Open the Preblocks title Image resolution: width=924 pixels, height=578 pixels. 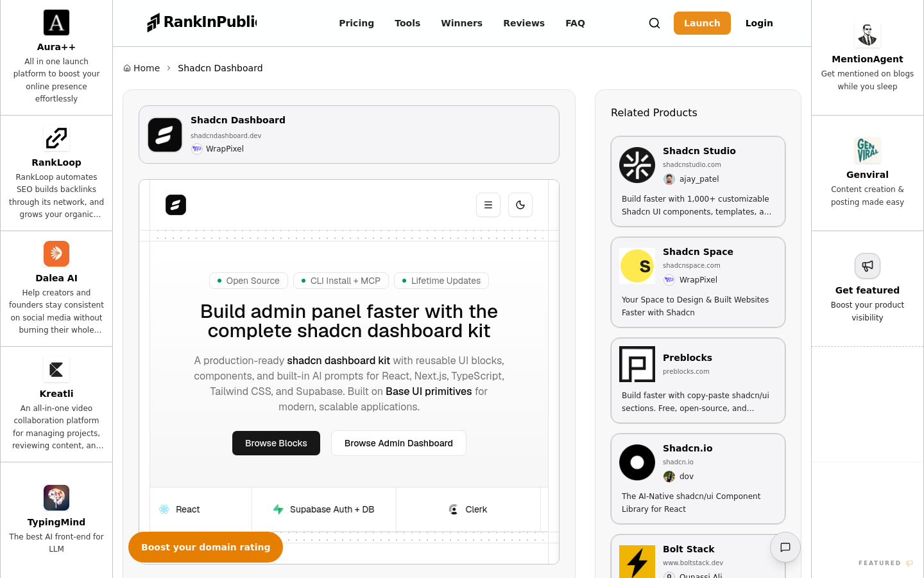pos(687,358)
